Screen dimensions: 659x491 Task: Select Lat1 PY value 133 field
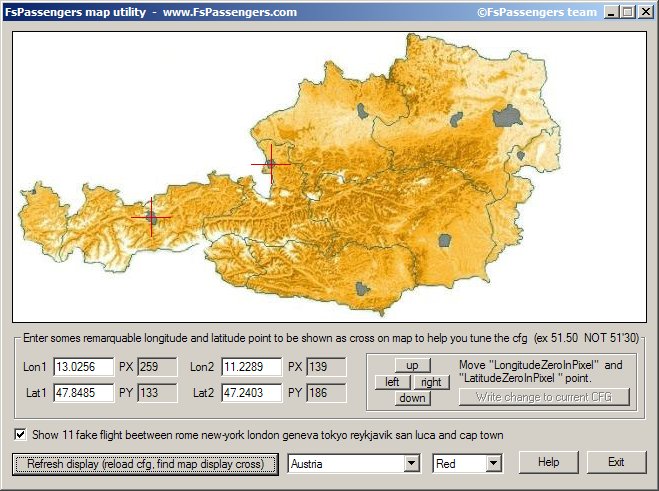click(x=157, y=393)
